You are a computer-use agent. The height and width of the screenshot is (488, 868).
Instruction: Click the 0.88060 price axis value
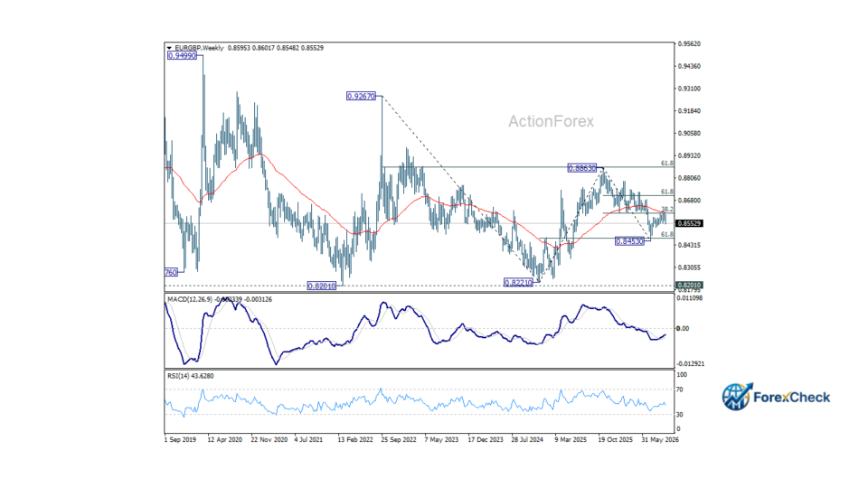[x=689, y=178]
